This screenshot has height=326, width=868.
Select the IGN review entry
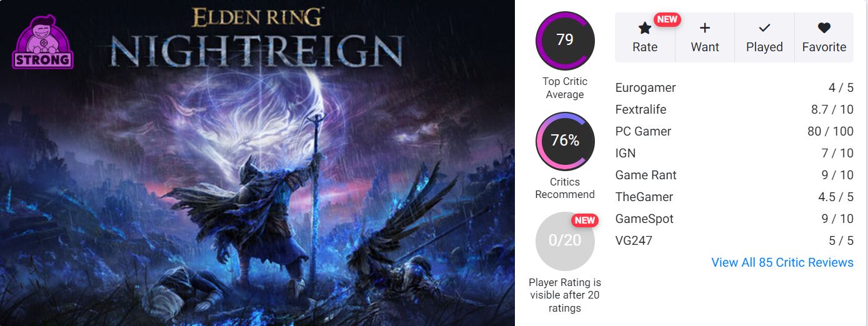734,153
